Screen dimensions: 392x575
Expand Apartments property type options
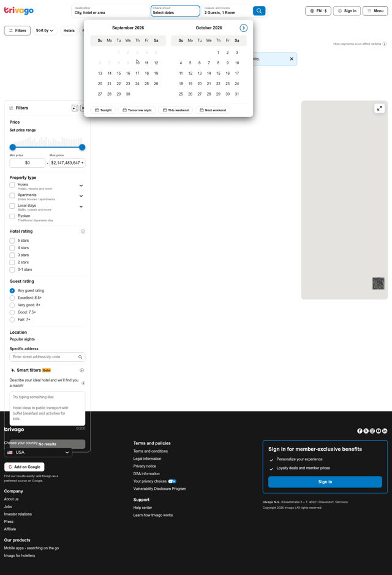point(81,196)
